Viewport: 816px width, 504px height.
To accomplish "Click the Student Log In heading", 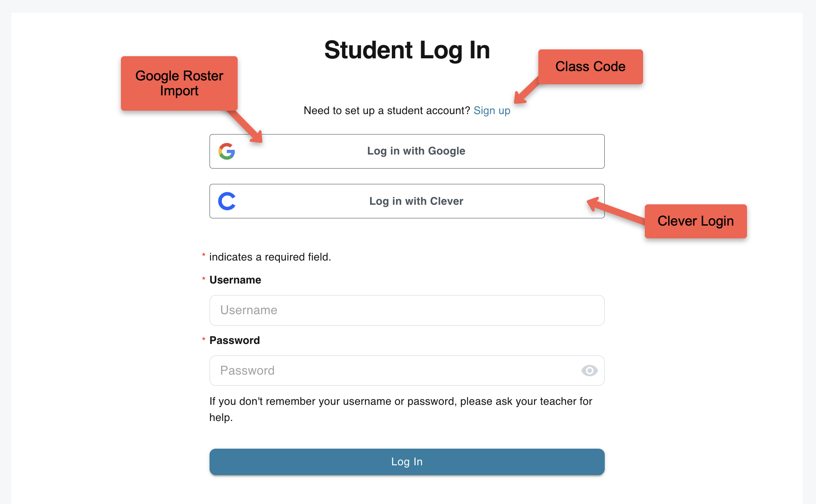I will [x=407, y=50].
